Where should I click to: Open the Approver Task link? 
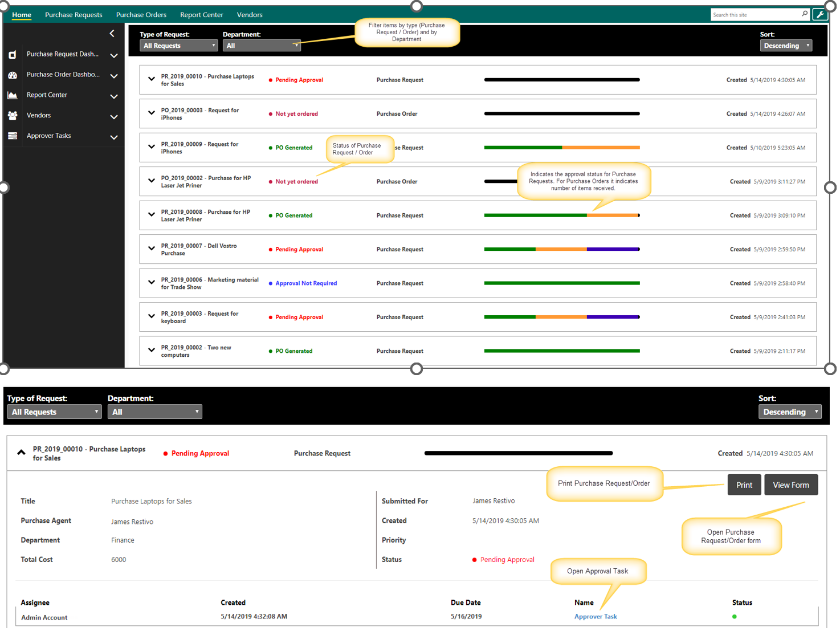596,617
